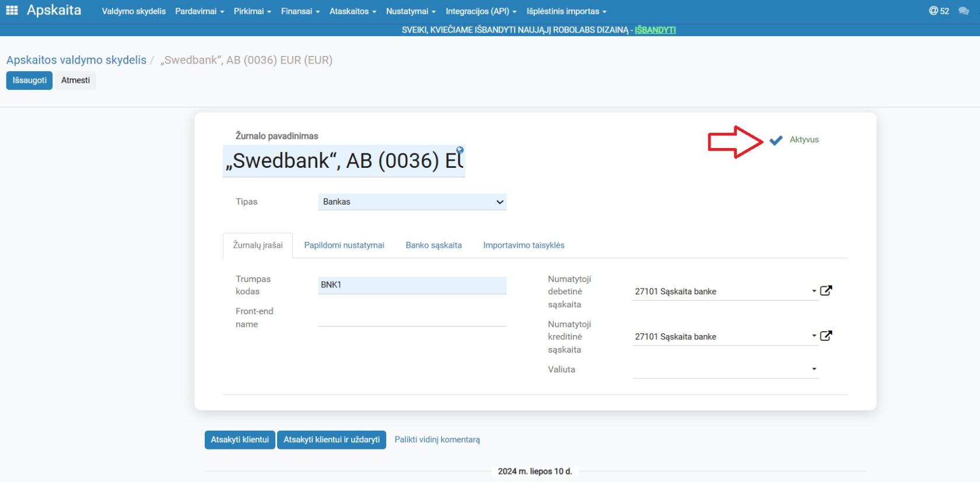Open the Finansai menu
The width and height of the screenshot is (980, 482).
click(x=300, y=11)
